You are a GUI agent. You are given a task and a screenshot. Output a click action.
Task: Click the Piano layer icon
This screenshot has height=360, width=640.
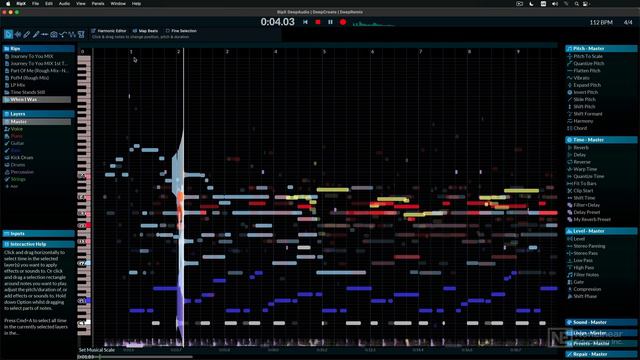[7, 136]
